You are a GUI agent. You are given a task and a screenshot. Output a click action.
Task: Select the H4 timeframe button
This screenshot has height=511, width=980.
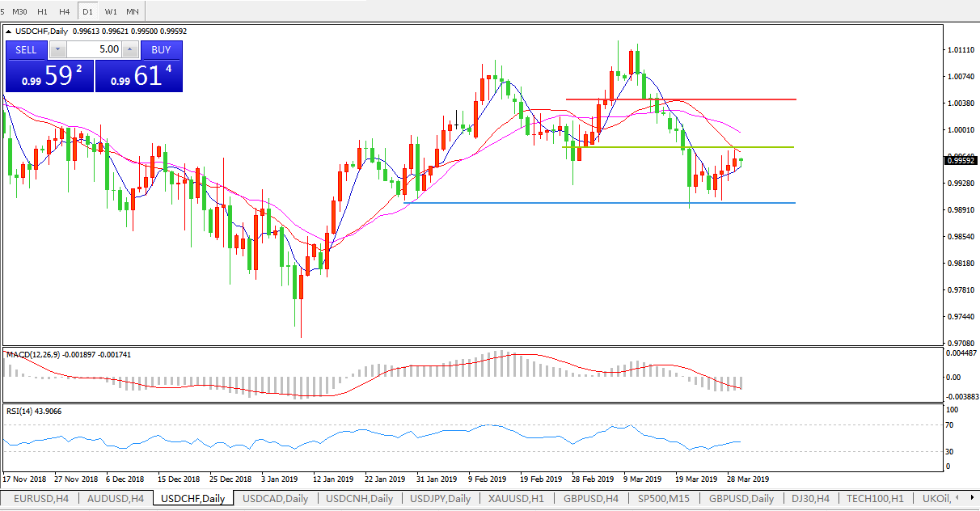[x=65, y=11]
